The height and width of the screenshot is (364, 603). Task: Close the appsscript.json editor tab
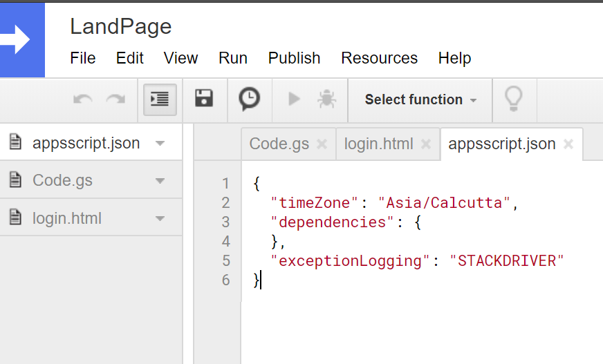(x=568, y=144)
